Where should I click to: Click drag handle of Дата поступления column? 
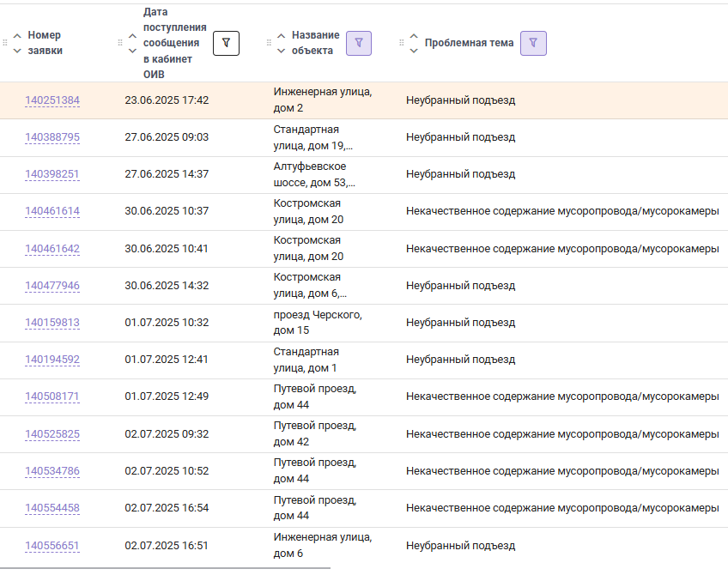point(120,43)
